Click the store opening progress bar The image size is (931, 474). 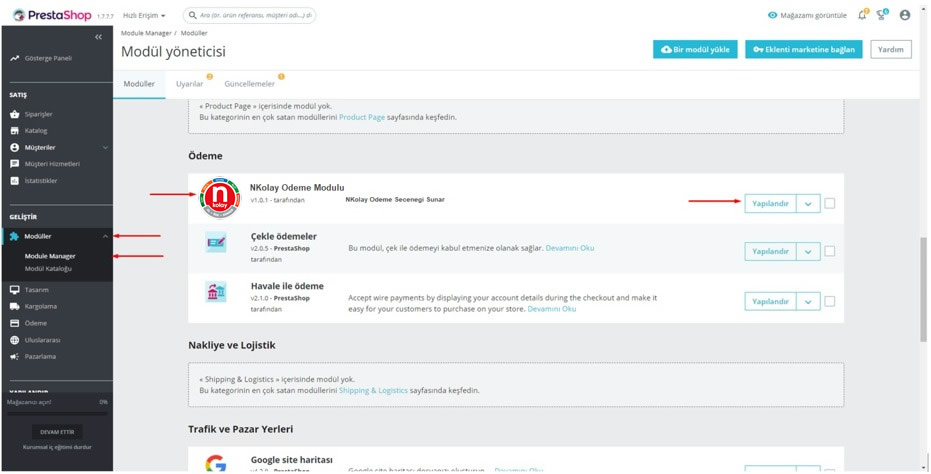(x=56, y=410)
